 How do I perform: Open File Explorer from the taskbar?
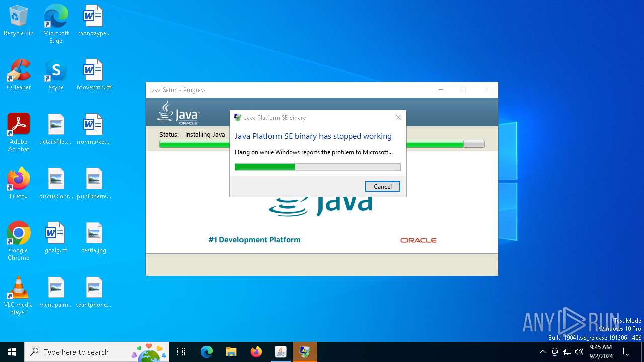click(x=231, y=352)
